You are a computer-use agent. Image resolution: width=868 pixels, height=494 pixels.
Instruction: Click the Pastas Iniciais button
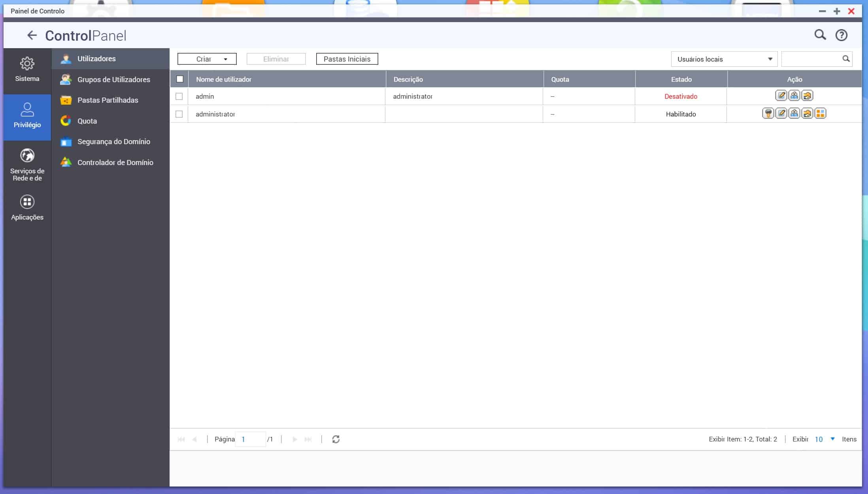(347, 59)
